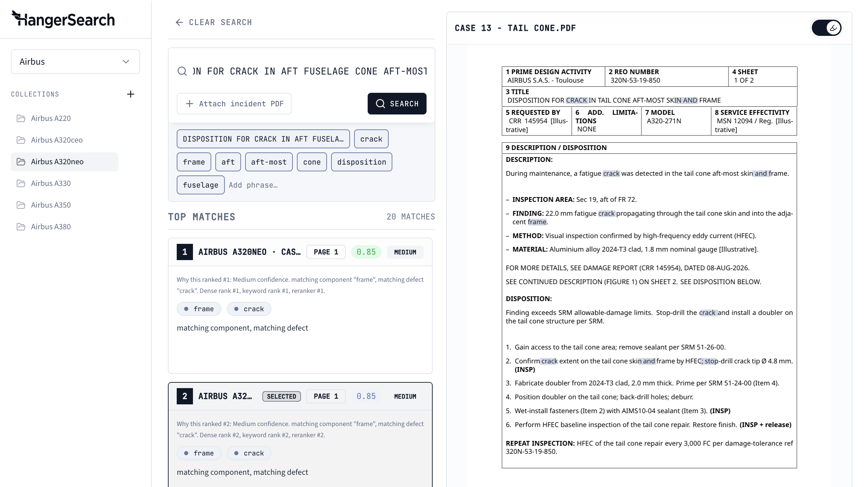Image resolution: width=868 pixels, height=487 pixels.
Task: Click the magnifier icon in search field
Action: 182,71
